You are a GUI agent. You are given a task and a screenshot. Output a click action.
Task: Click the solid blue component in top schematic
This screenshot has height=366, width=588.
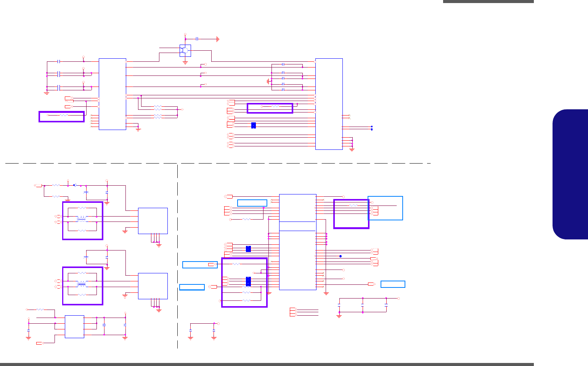[x=254, y=125]
